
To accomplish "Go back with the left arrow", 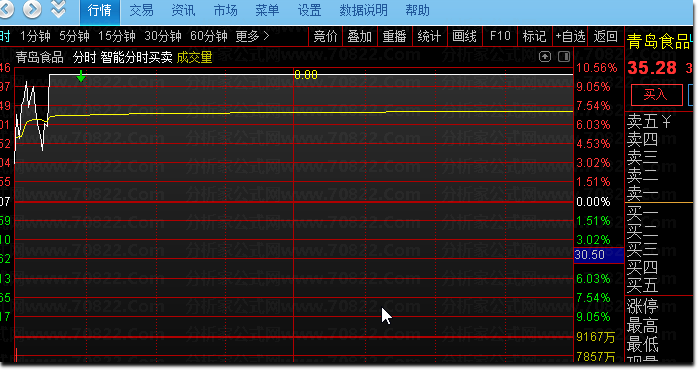I will [x=6, y=9].
